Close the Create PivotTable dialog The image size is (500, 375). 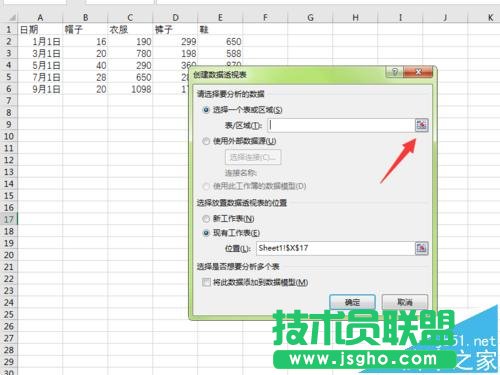point(418,72)
